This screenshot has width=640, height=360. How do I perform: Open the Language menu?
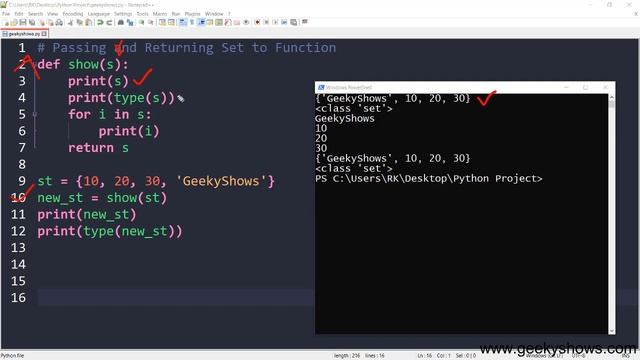pyautogui.click(x=98, y=14)
